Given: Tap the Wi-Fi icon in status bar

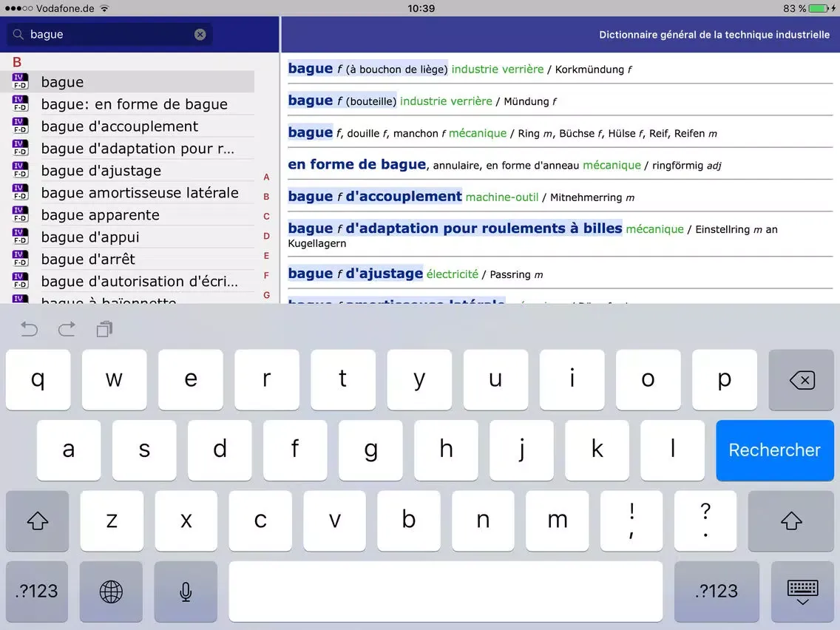Looking at the screenshot, I should pyautogui.click(x=104, y=9).
